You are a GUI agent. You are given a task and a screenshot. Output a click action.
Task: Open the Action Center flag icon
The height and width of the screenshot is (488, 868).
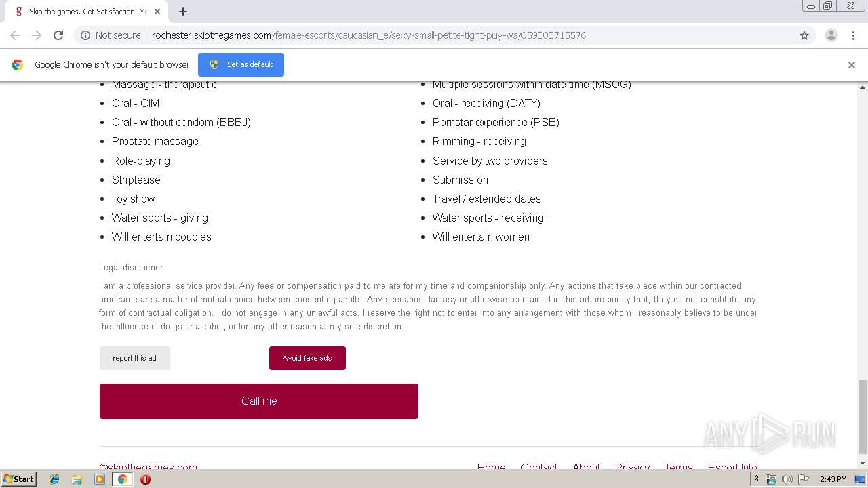click(804, 479)
